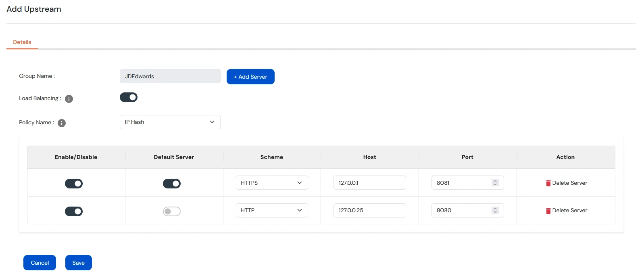The height and width of the screenshot is (278, 644).
Task: Click trash icon for server 127.0.0.1
Action: (x=548, y=183)
